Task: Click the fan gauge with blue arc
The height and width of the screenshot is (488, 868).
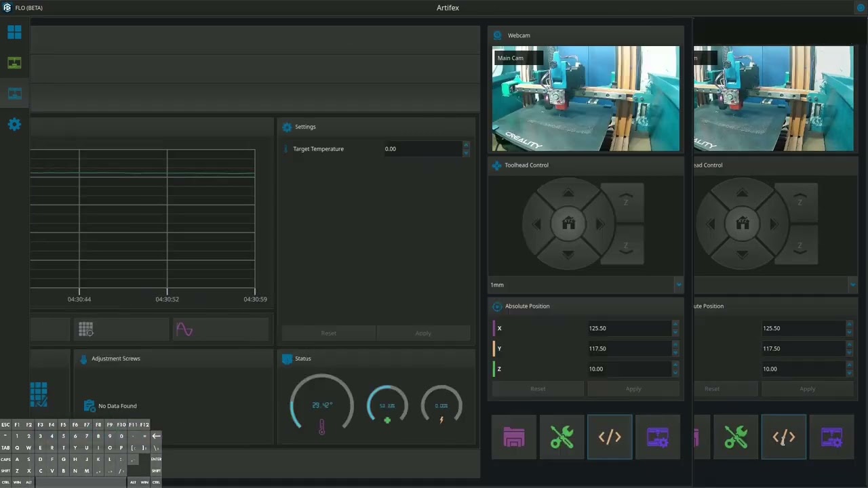Action: 387,405
